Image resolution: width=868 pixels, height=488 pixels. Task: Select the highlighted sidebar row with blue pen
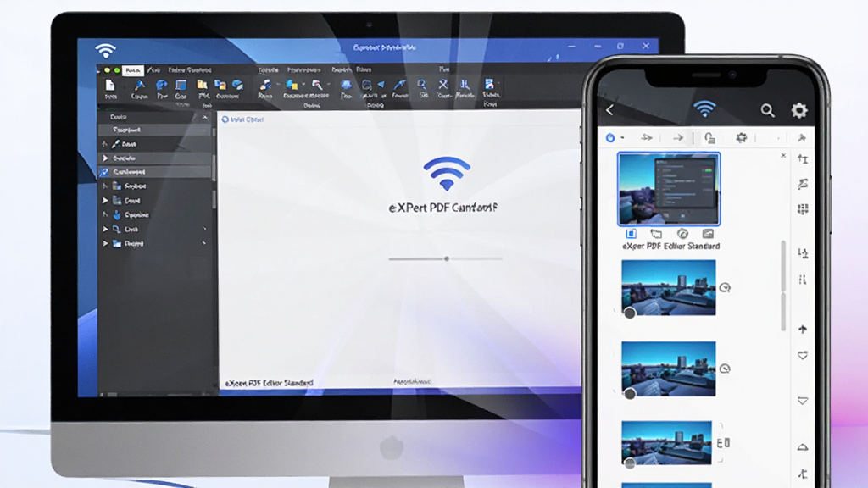[x=155, y=172]
